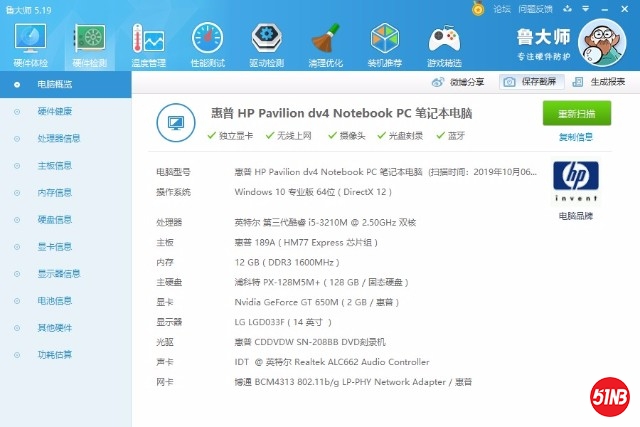Open 装机推荐 software recommendation box icon
Viewport: 640px width, 427px height.
(x=384, y=41)
